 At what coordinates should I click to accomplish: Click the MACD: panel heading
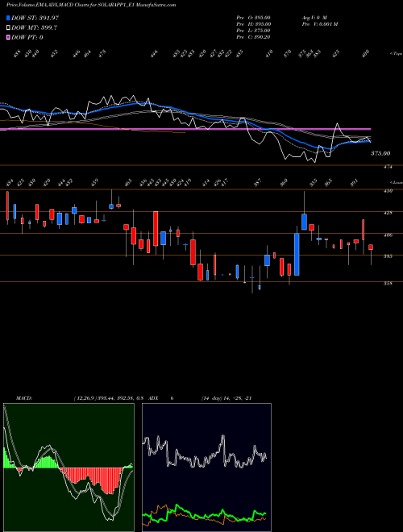pyautogui.click(x=24, y=398)
